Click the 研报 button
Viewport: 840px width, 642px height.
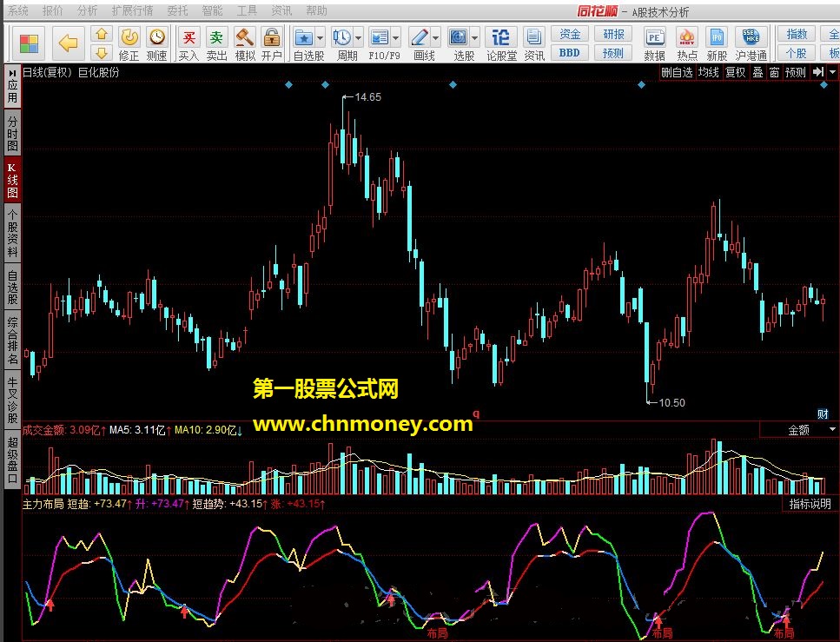(x=613, y=34)
